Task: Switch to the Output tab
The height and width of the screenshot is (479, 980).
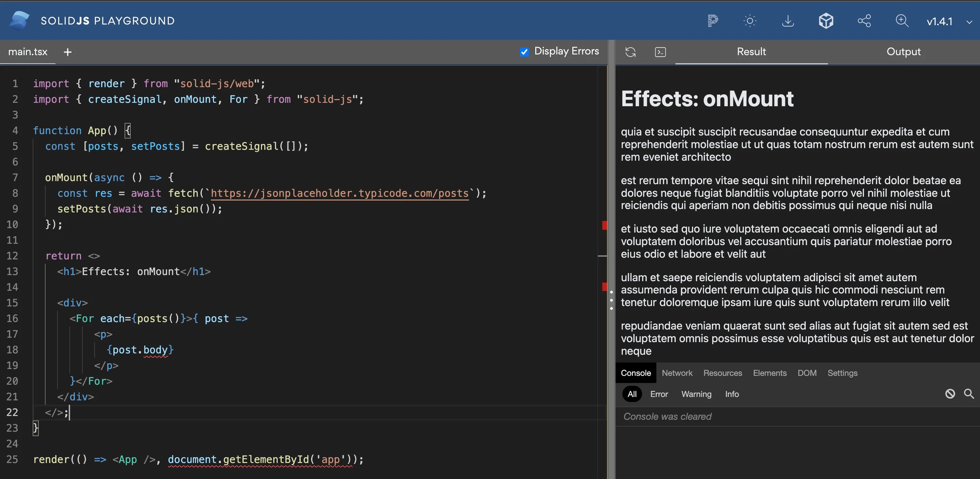Action: (x=903, y=51)
